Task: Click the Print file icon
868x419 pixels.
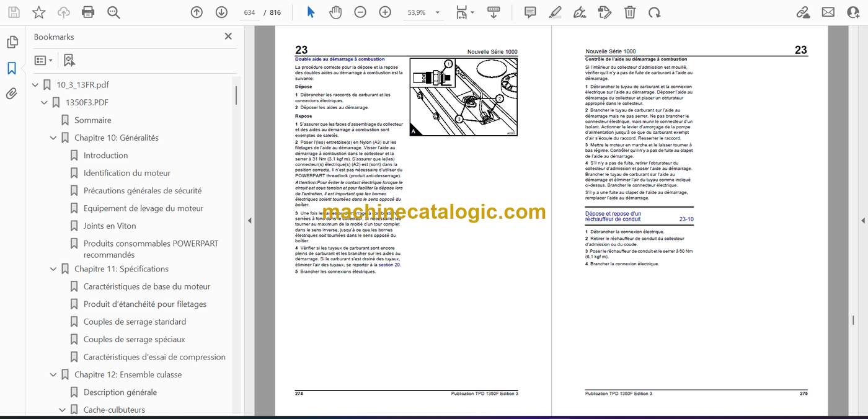Action: tap(88, 12)
